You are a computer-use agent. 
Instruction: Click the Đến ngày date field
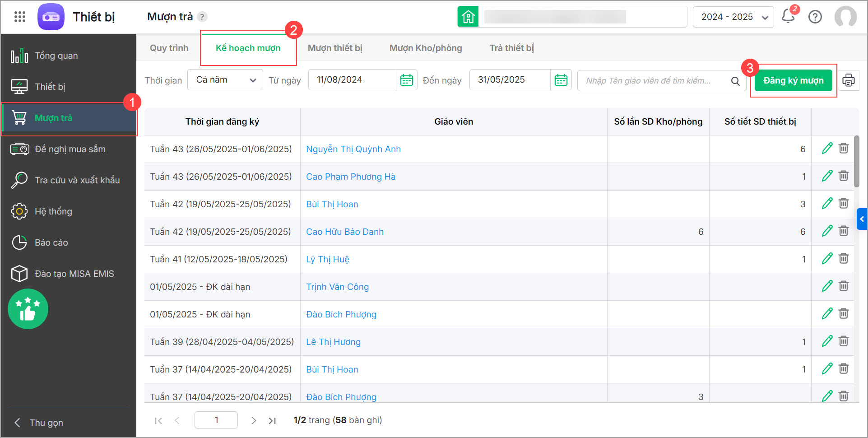pos(510,80)
